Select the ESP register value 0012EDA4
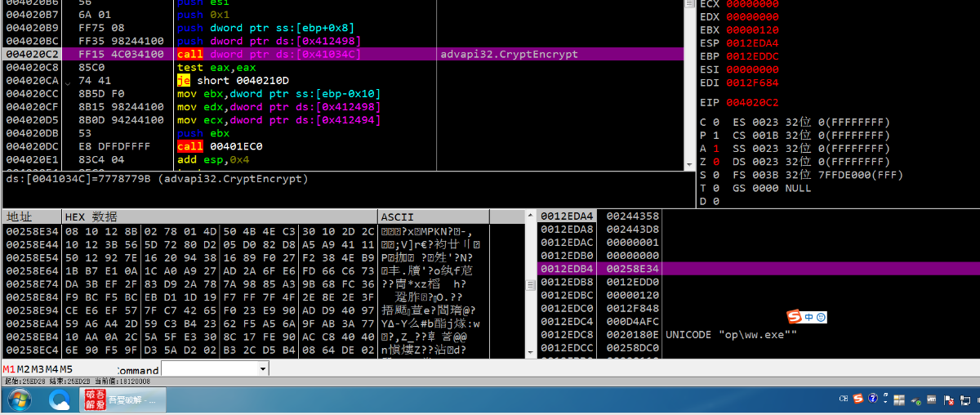 click(x=752, y=43)
